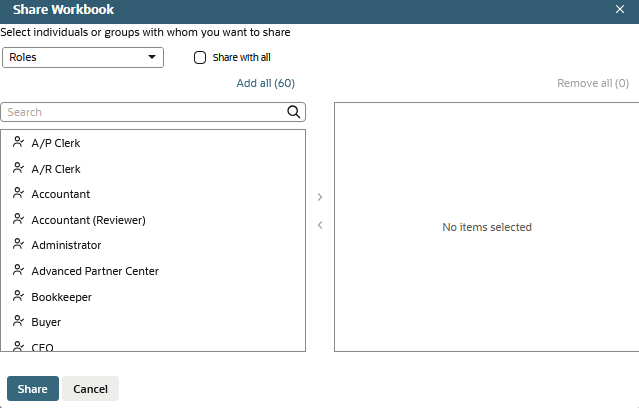
Task: Click the Share button
Action: (33, 388)
